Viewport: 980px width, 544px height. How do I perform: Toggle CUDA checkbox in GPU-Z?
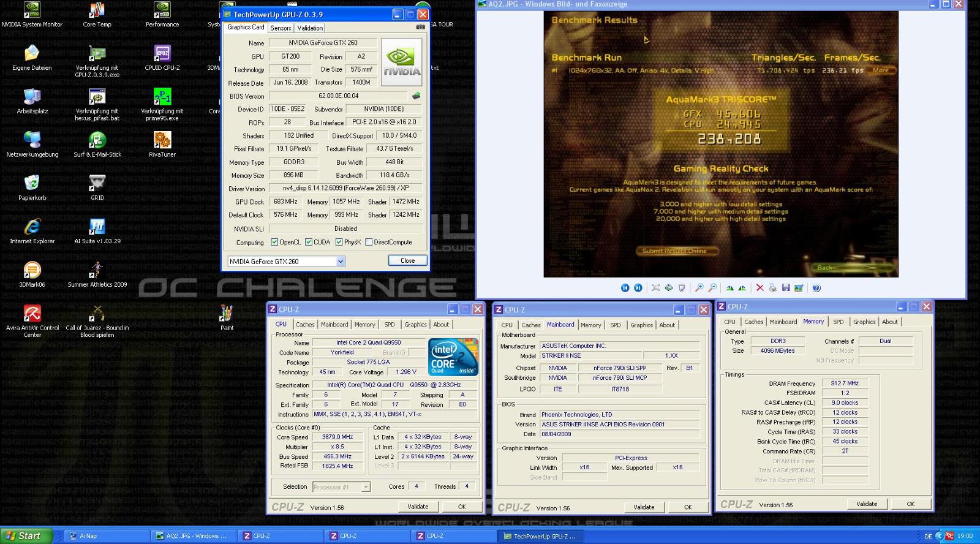click(x=309, y=242)
